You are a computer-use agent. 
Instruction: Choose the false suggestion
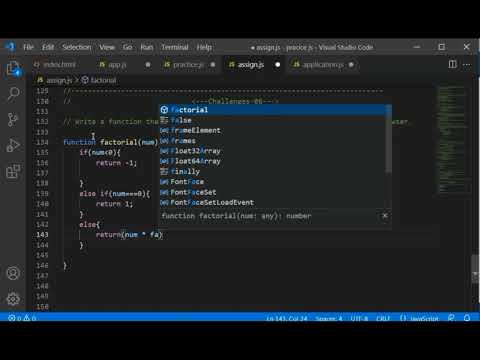click(273, 120)
